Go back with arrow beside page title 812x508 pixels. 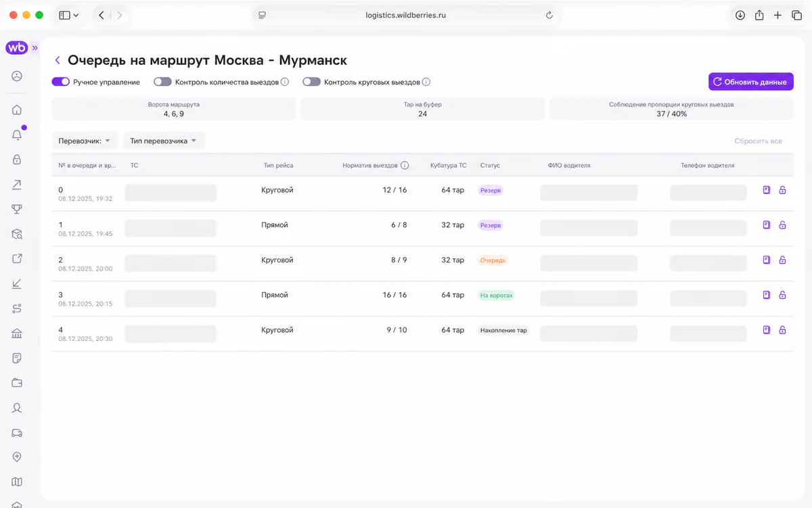58,60
